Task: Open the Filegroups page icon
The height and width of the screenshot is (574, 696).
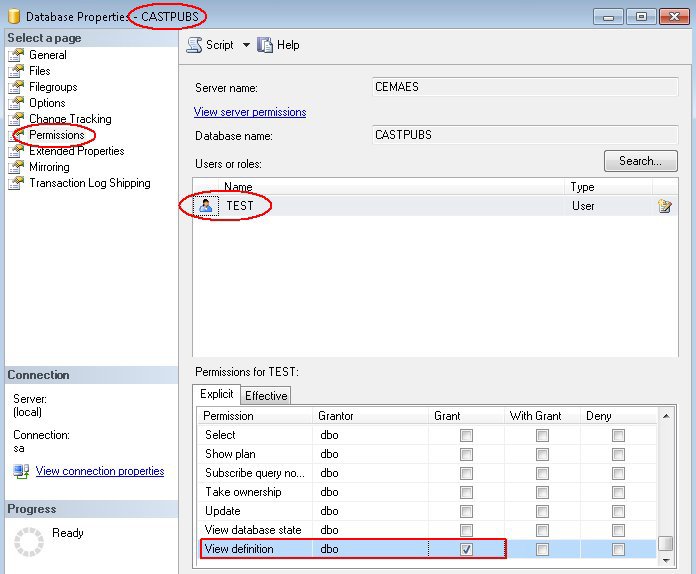Action: point(16,87)
